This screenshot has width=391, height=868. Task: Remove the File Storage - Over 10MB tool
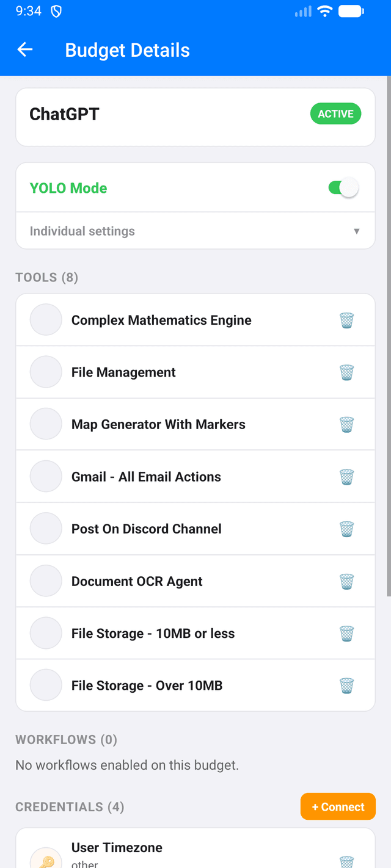click(x=346, y=685)
